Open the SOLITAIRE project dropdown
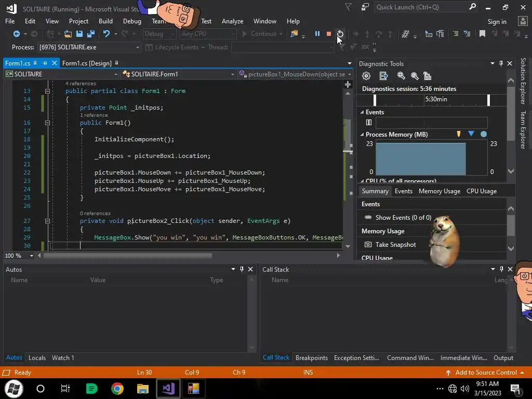Image resolution: width=532 pixels, height=399 pixels. 115,74
